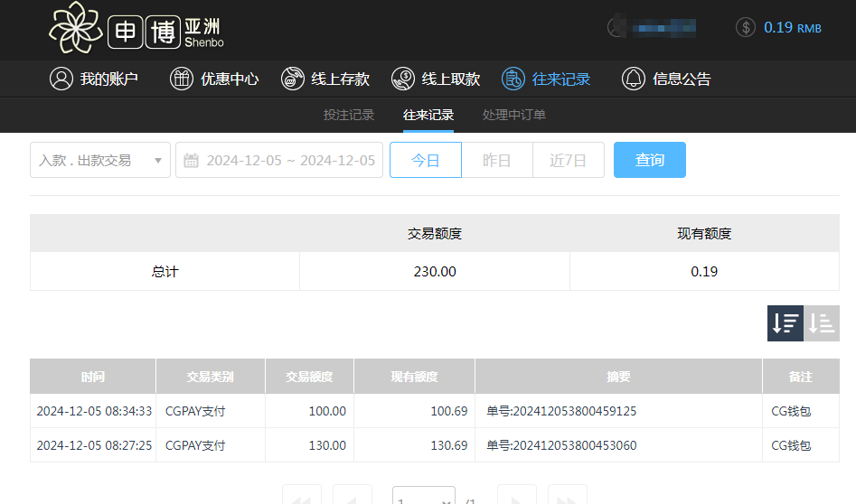Click the 线上存款 deposit icon
The image size is (856, 504).
[x=292, y=79]
